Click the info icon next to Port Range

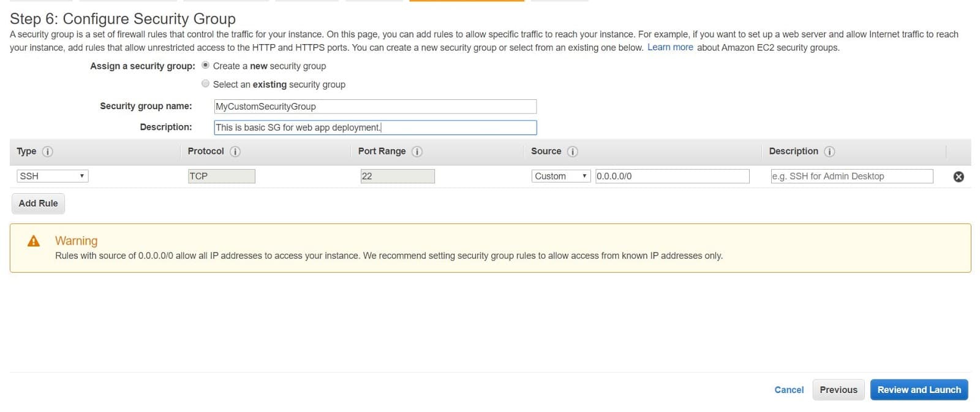417,151
